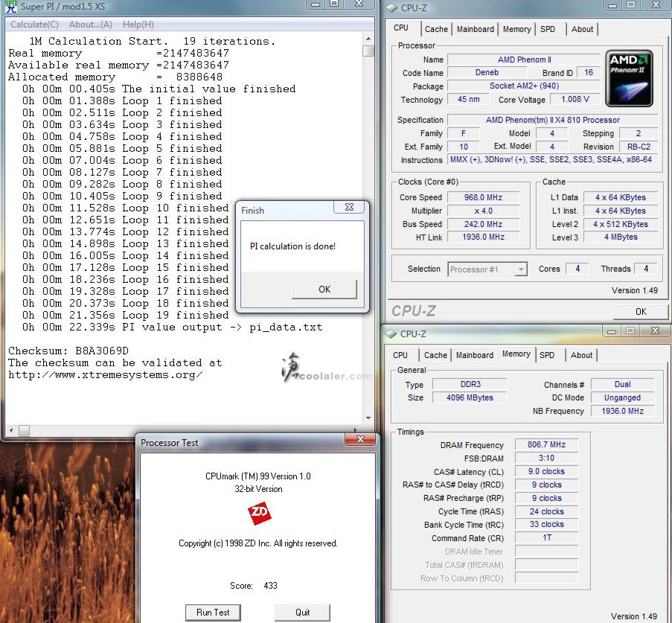Click the Revision value 'RB-C2'
Screen dimensions: 672x623
pos(639,147)
